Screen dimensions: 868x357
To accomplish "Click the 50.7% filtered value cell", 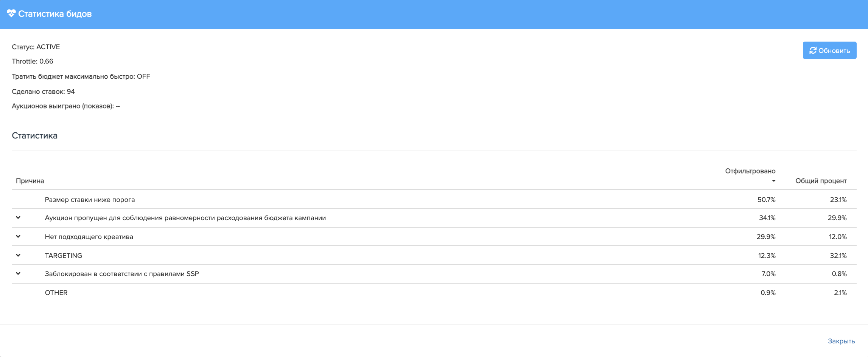I will 766,200.
